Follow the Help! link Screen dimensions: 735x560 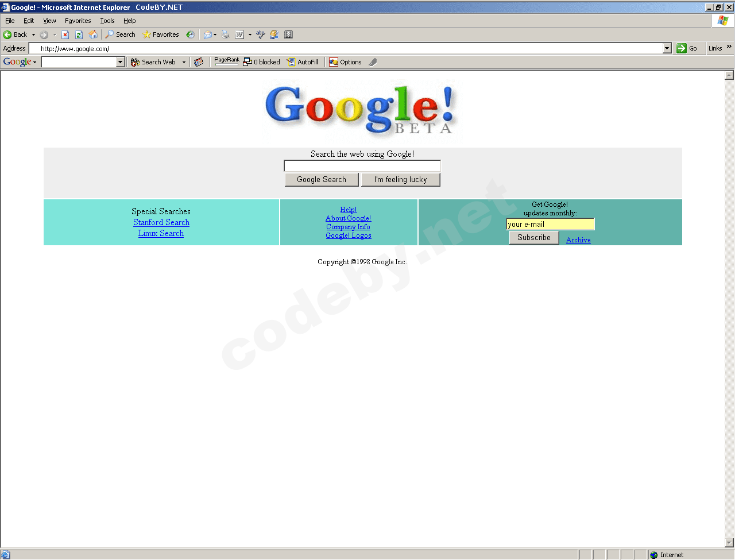[x=349, y=210]
